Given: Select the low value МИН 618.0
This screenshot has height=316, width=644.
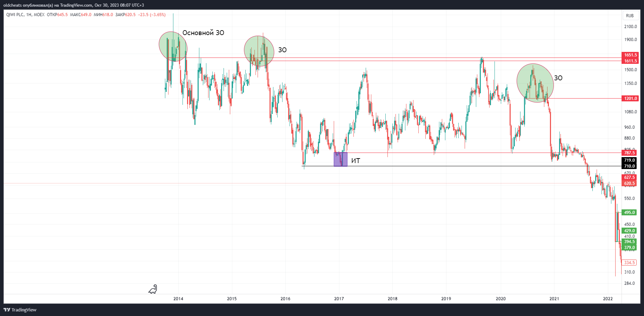Looking at the screenshot, I should (104, 15).
